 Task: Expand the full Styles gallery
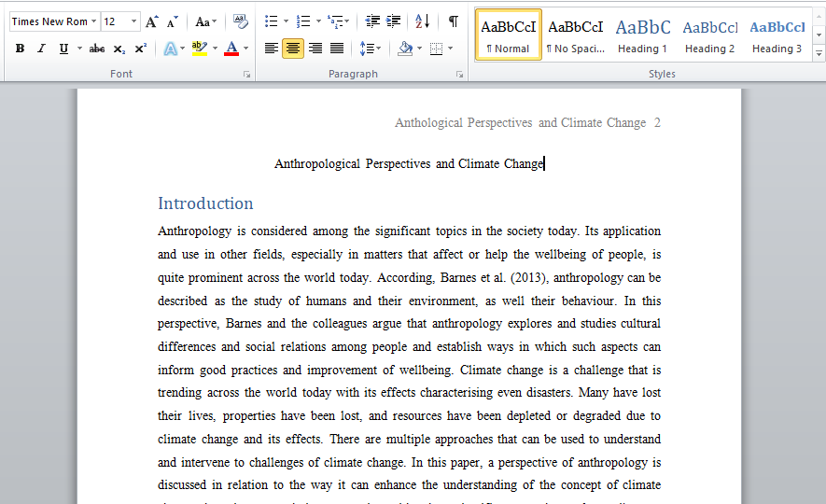(x=819, y=53)
